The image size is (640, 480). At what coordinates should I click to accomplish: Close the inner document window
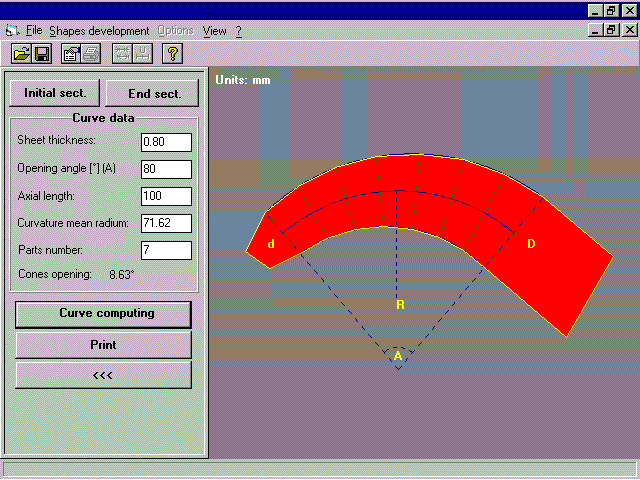pyautogui.click(x=630, y=30)
